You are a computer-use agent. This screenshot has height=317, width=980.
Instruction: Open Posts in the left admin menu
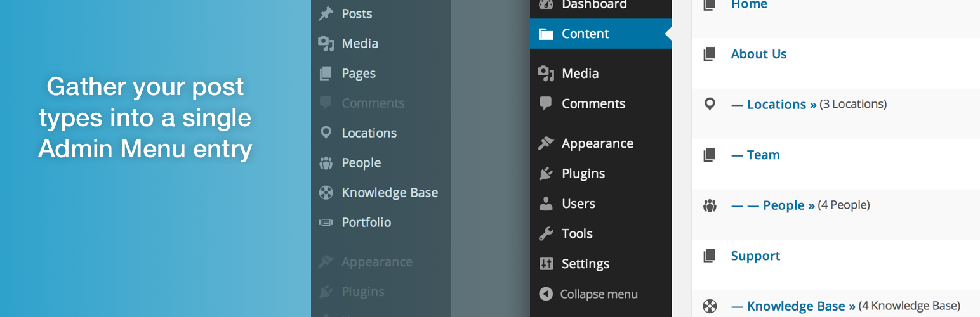point(357,13)
